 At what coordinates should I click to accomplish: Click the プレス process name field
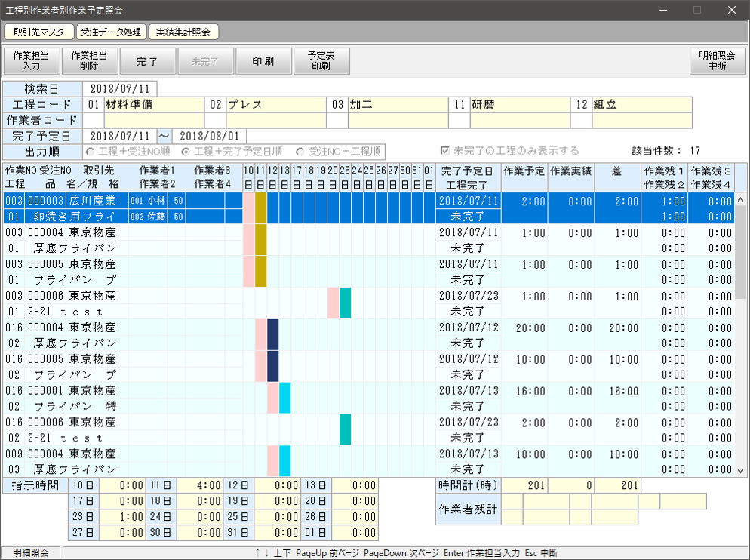coord(276,104)
